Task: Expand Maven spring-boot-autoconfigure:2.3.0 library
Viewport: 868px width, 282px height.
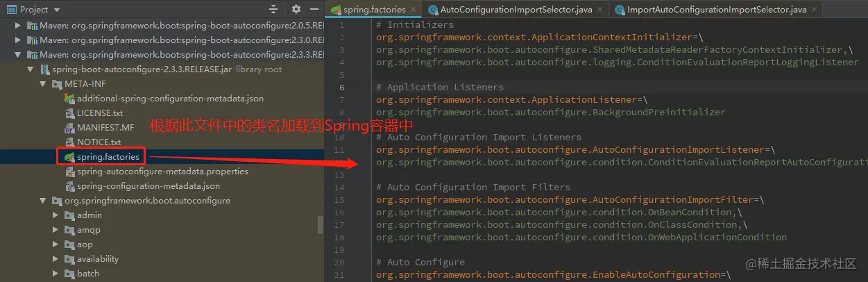Action: click(x=18, y=40)
